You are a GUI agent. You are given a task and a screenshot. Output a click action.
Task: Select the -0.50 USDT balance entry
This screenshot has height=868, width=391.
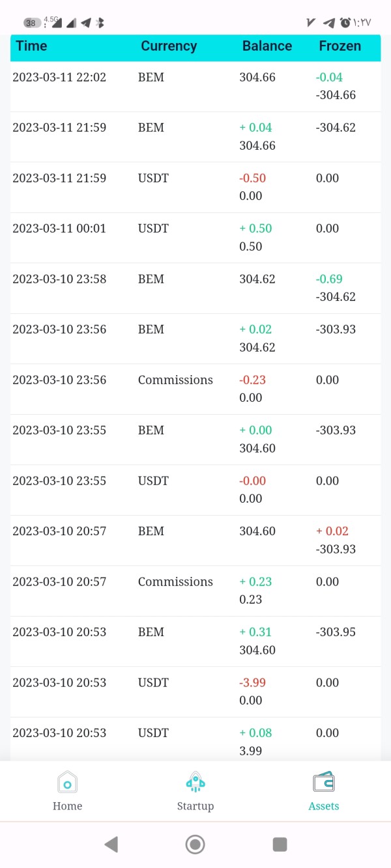pyautogui.click(x=253, y=178)
